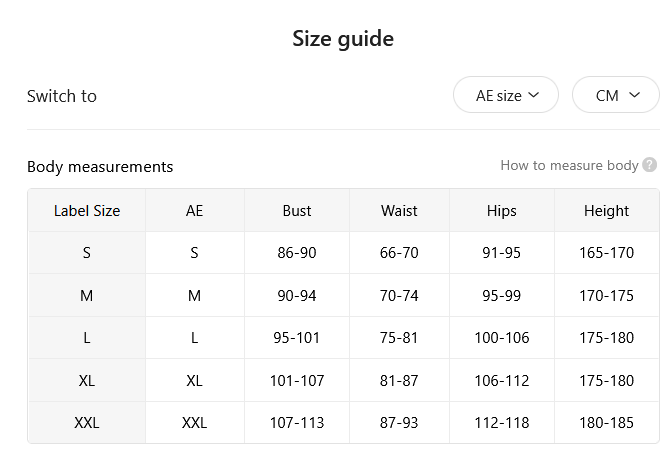Click the Body measurements section title

tap(100, 167)
